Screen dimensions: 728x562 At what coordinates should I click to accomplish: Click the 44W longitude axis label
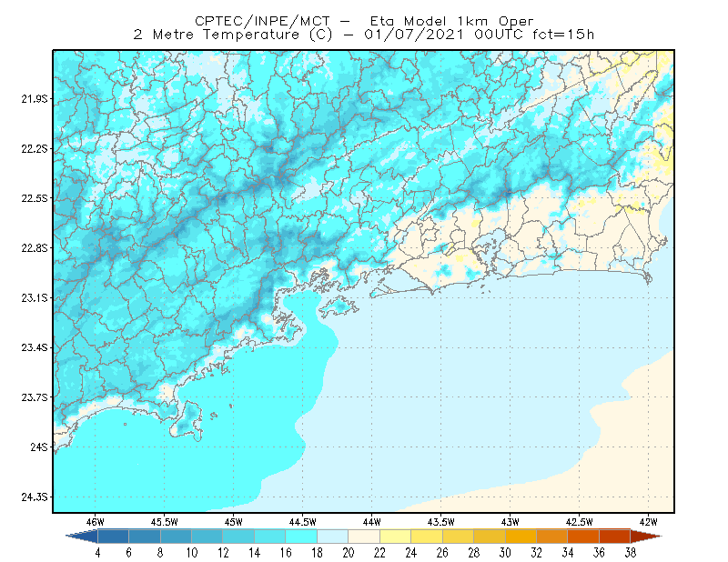371,522
